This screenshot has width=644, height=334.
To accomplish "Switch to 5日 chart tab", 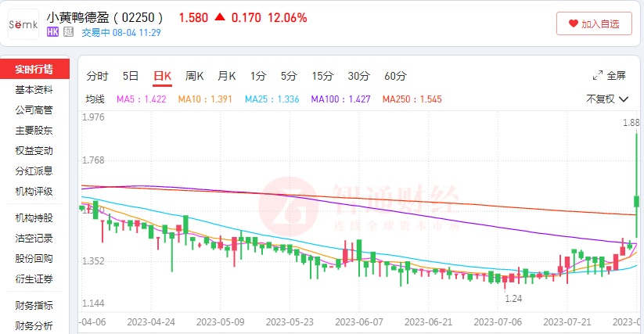I will [130, 76].
